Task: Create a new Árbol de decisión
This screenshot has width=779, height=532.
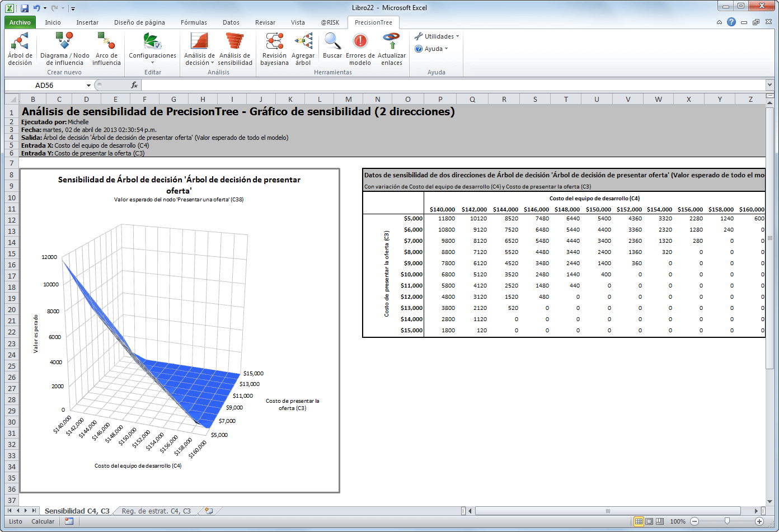Action: click(20, 49)
